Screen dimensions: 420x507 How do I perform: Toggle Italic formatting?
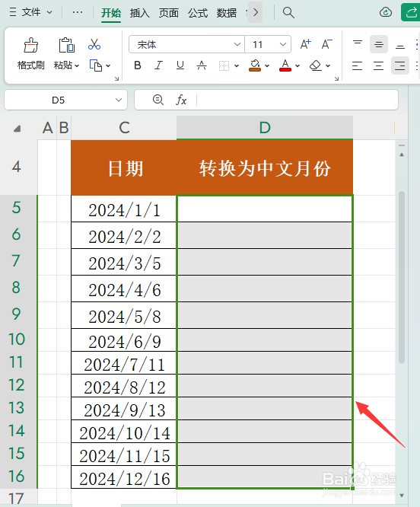158,65
